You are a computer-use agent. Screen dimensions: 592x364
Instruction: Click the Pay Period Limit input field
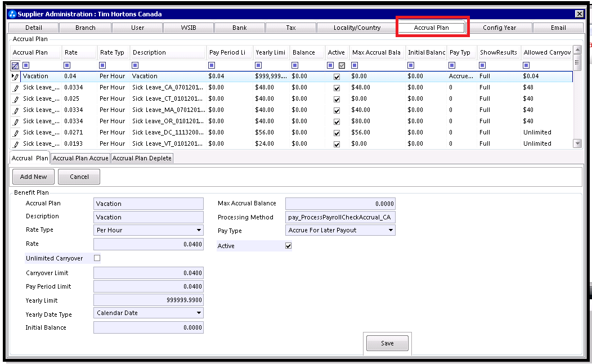[149, 286]
